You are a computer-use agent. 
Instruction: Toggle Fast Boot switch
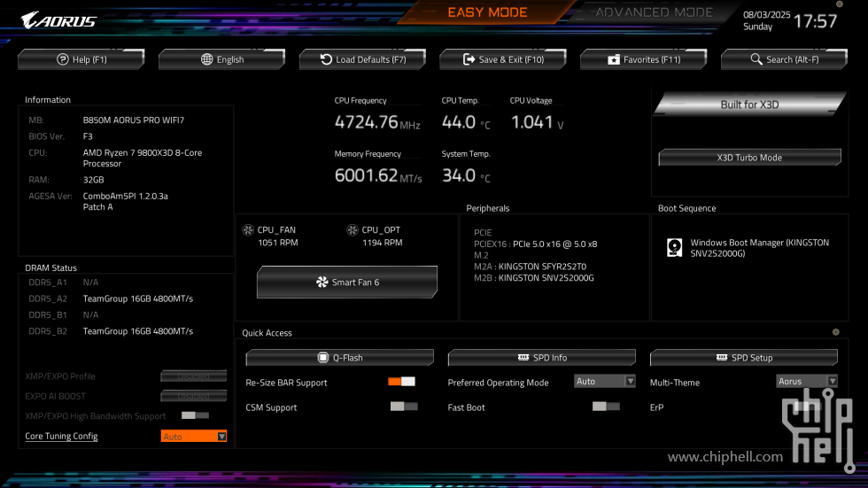606,407
